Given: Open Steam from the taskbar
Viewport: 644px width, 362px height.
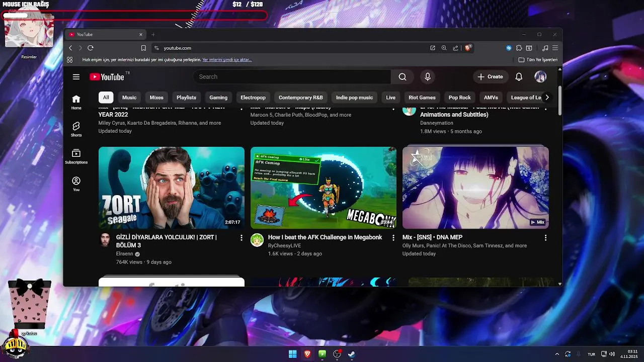Looking at the screenshot, I should pyautogui.click(x=352, y=354).
